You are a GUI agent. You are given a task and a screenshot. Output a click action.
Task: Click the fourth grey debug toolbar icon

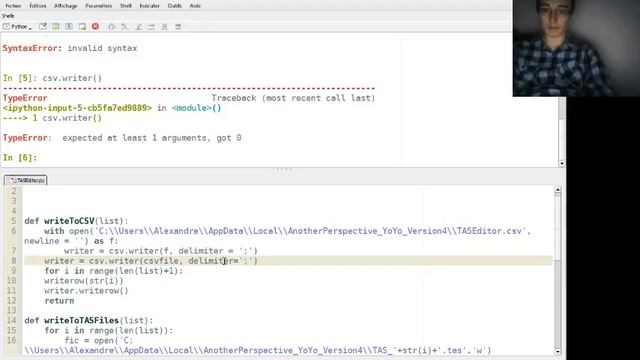click(151, 27)
